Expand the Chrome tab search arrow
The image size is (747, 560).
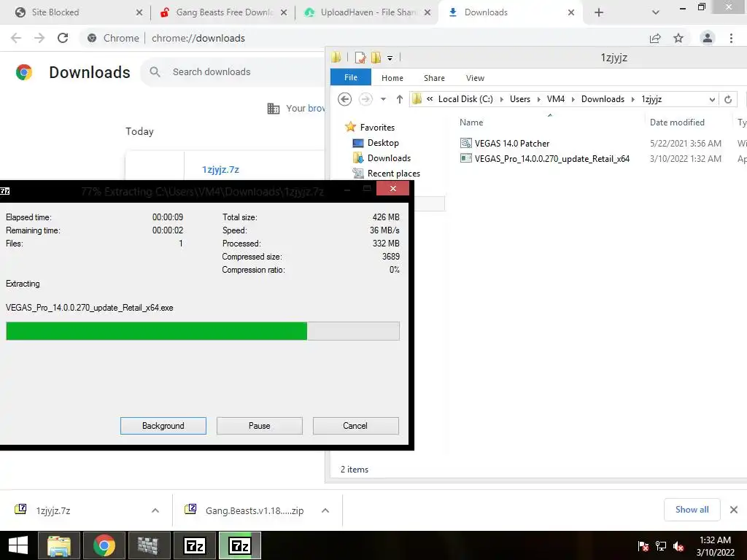point(656,12)
